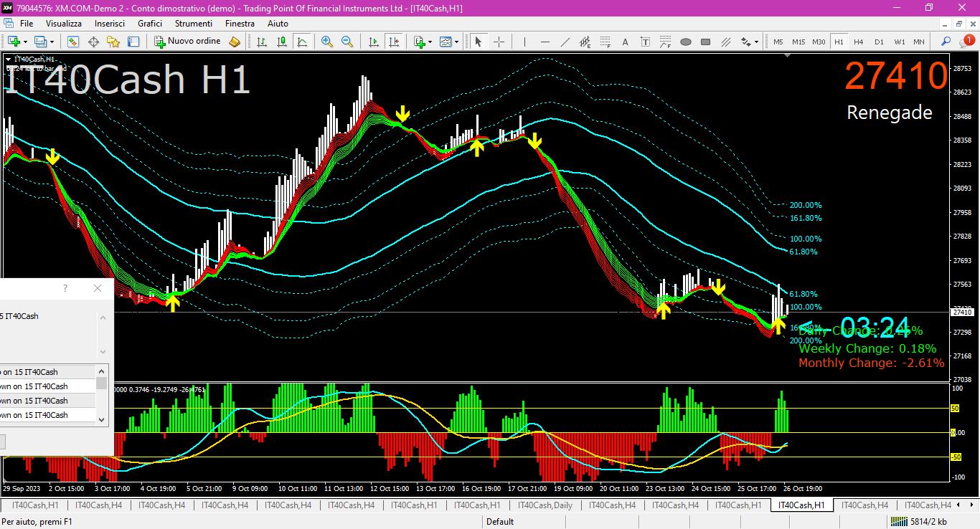Open the Navigator folder-star icon
This screenshot has height=529, width=980.
[x=113, y=42]
